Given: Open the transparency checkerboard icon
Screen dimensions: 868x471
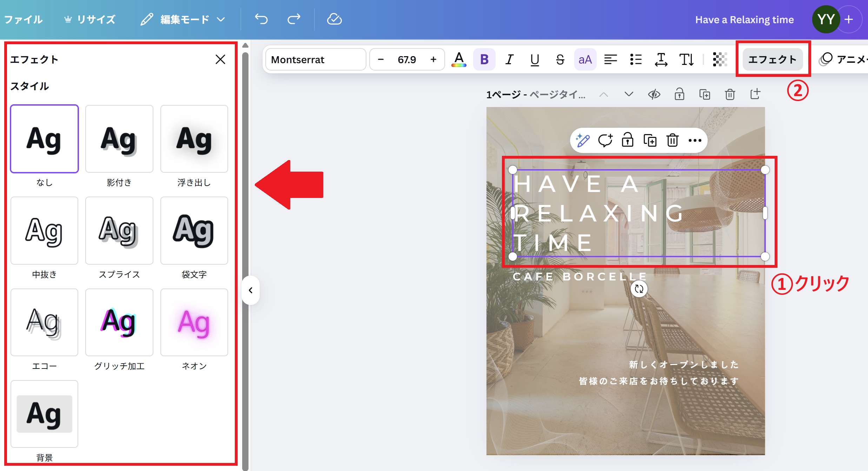Looking at the screenshot, I should 720,60.
